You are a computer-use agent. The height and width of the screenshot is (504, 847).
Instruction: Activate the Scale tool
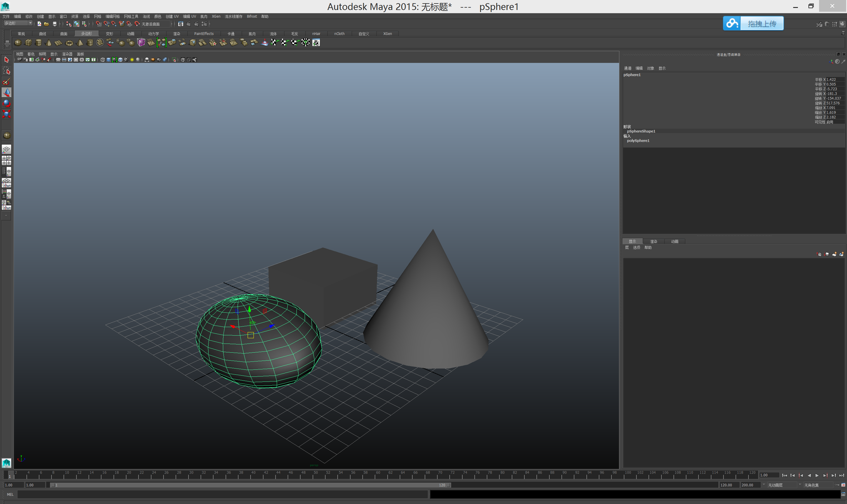coord(6,114)
